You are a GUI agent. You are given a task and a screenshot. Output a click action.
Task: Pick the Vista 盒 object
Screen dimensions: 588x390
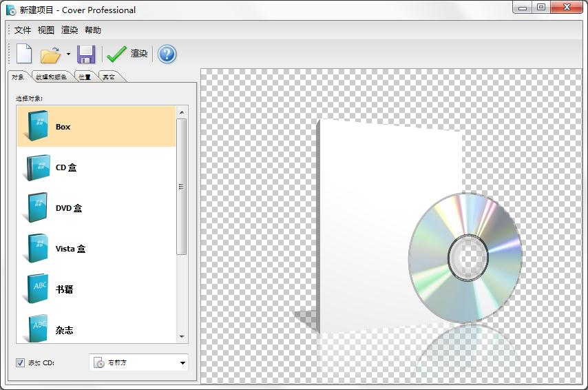(x=96, y=249)
